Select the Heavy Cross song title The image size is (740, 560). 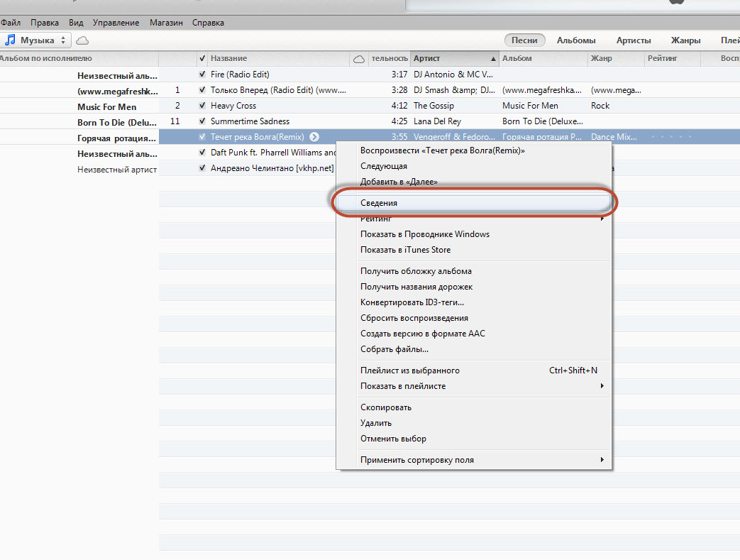pyautogui.click(x=233, y=105)
